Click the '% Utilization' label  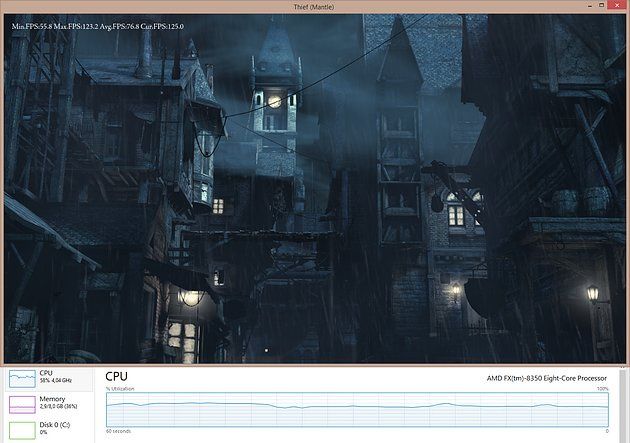pyautogui.click(x=120, y=389)
